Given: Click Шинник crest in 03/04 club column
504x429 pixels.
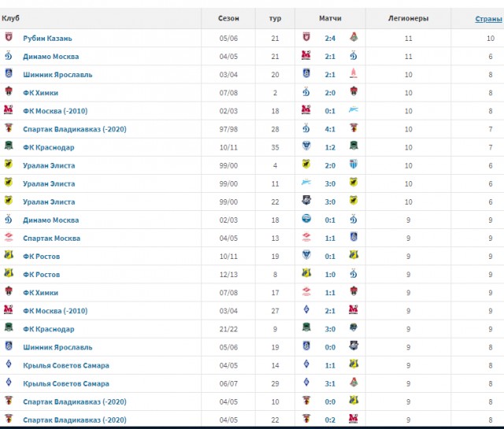Looking at the screenshot, I should [x=9, y=73].
